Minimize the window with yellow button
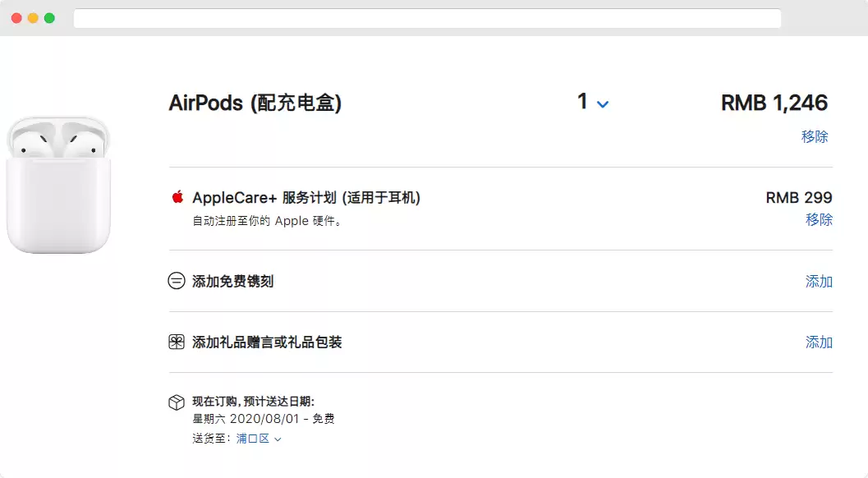Image resolution: width=868 pixels, height=478 pixels. pos(33,18)
